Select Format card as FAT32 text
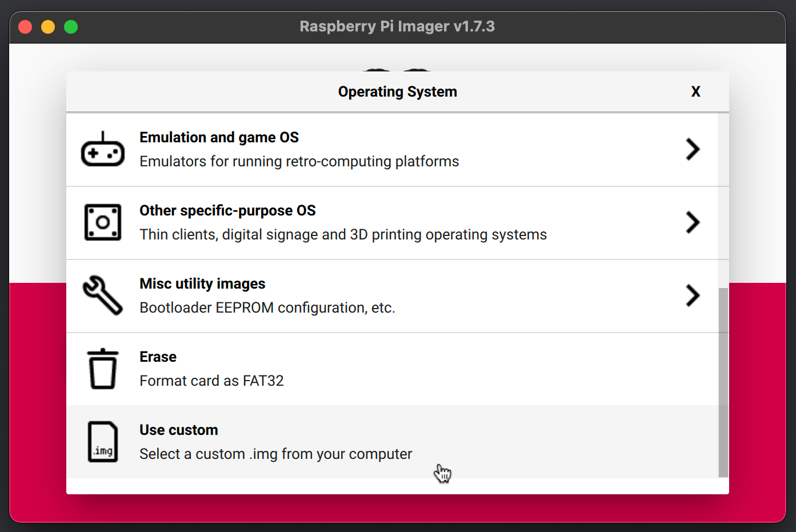The image size is (796, 532). point(211,381)
